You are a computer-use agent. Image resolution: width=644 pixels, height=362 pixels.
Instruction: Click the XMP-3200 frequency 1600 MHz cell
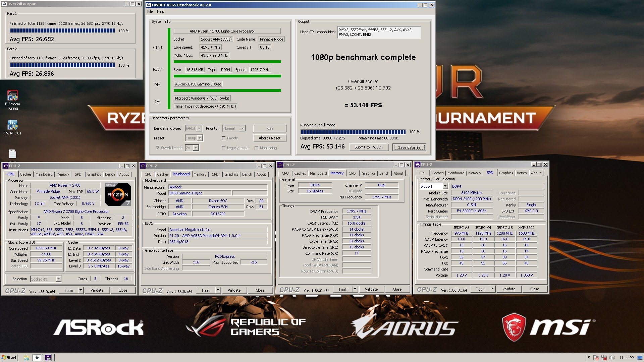pos(526,233)
